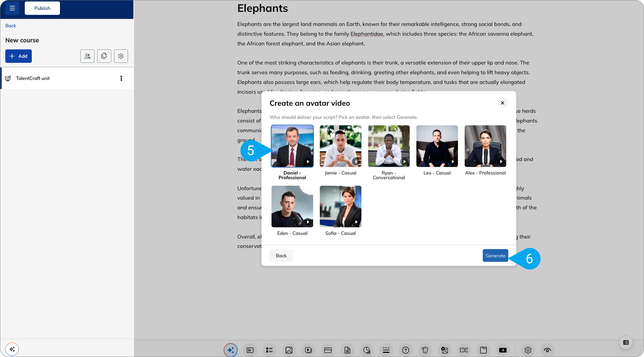Insert an image block
The width and height of the screenshot is (644, 357).
pyautogui.click(x=289, y=350)
